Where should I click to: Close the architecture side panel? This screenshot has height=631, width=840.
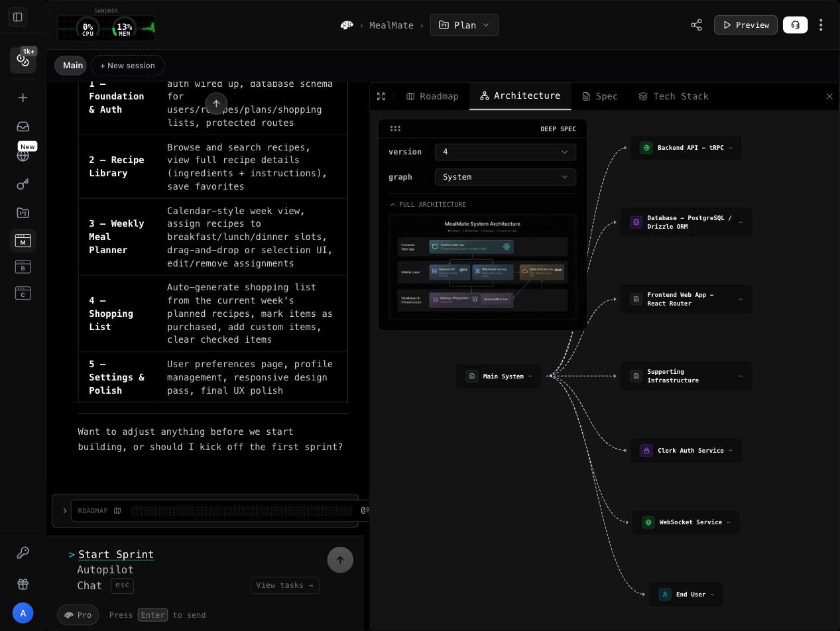(x=829, y=97)
